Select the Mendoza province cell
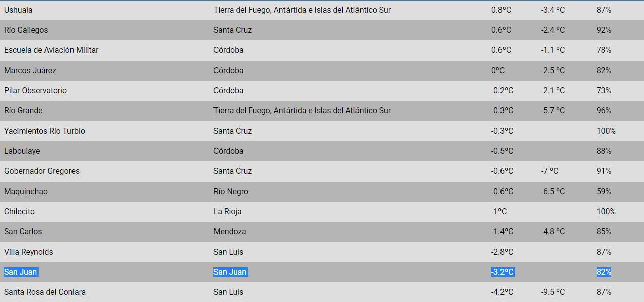The height and width of the screenshot is (302, 644). 230,232
